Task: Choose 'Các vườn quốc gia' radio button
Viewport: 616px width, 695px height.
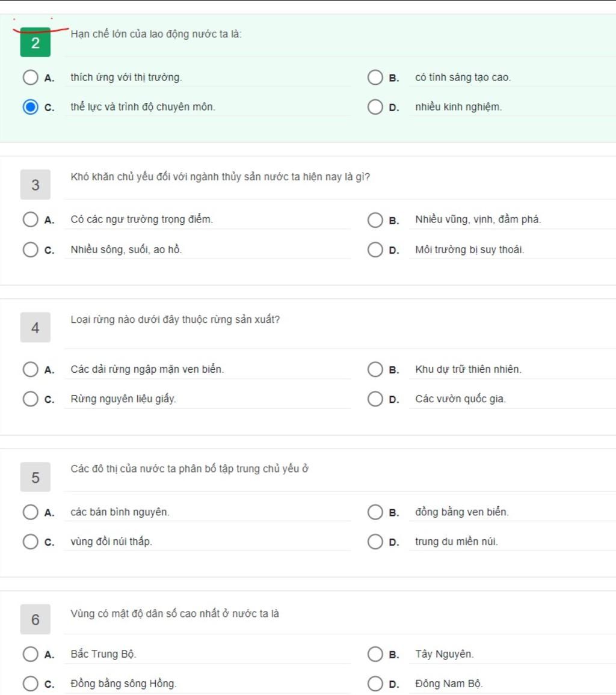Action: click(375, 399)
